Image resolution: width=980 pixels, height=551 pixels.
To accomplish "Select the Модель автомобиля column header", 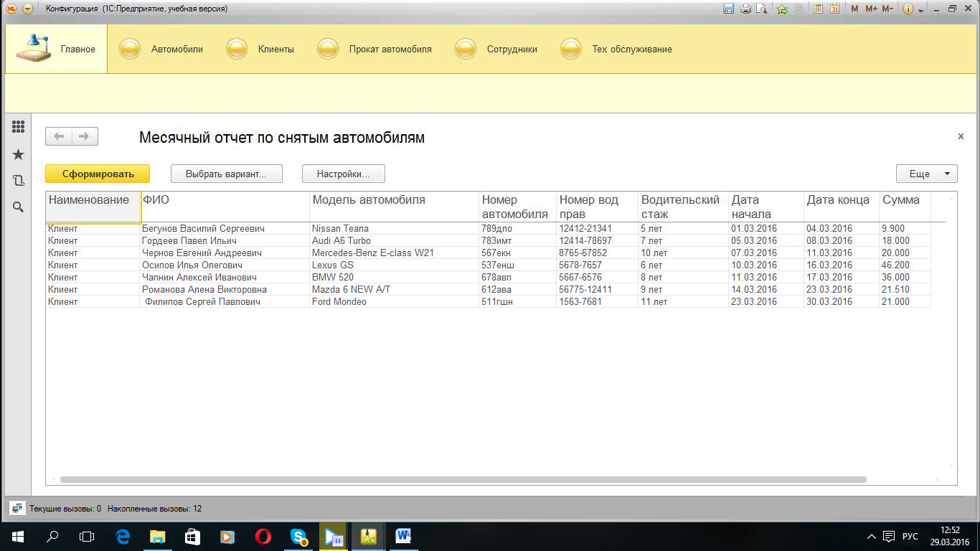I will pyautogui.click(x=394, y=207).
